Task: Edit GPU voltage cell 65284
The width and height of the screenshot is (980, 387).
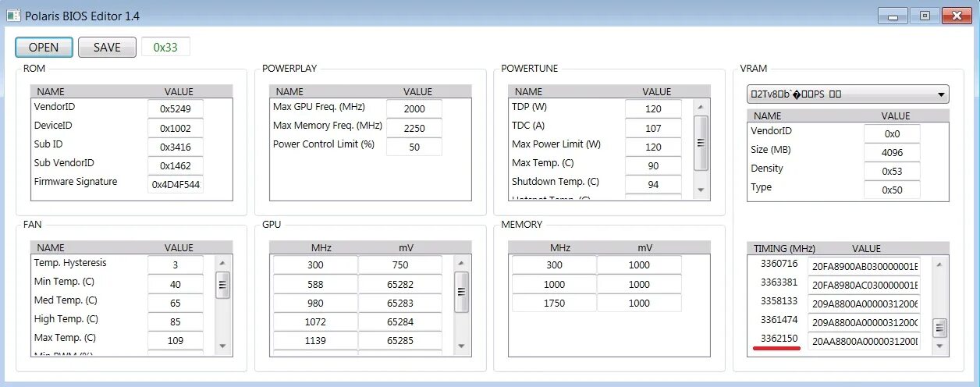Action: pos(400,321)
